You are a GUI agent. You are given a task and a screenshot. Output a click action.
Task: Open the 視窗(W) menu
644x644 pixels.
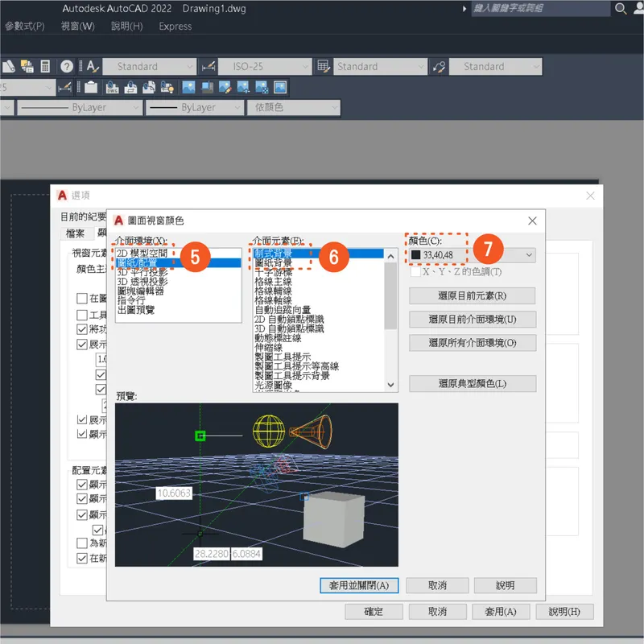point(77,27)
